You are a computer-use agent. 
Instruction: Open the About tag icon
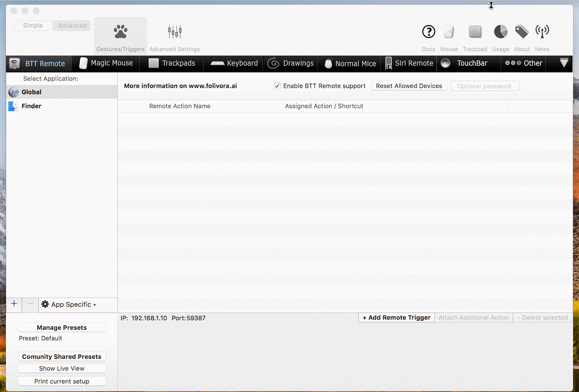pyautogui.click(x=522, y=32)
